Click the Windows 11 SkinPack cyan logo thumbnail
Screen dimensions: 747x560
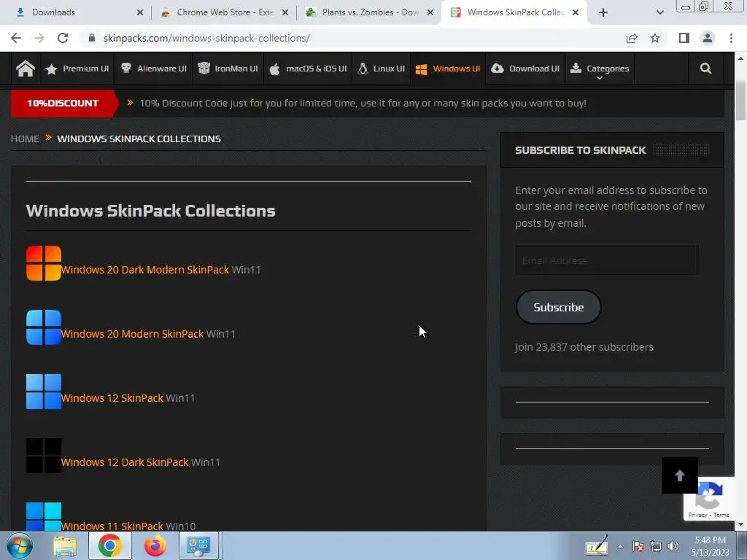[x=44, y=517]
